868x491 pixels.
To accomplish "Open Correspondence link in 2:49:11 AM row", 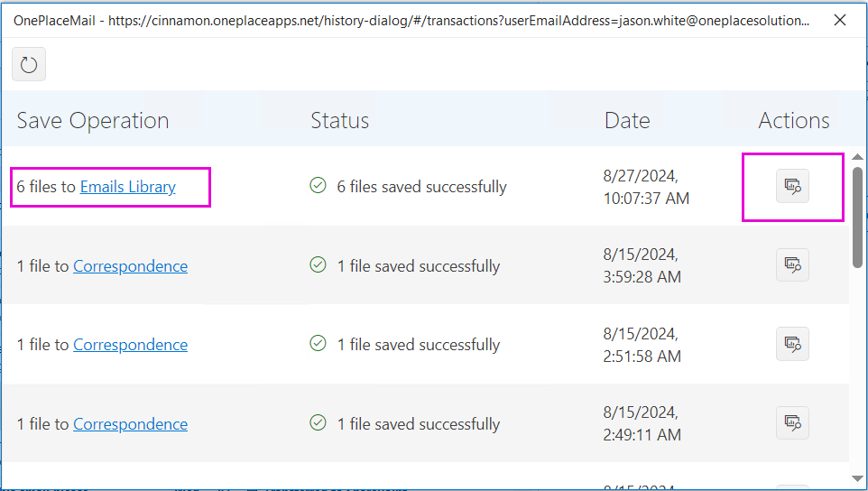I will (130, 424).
